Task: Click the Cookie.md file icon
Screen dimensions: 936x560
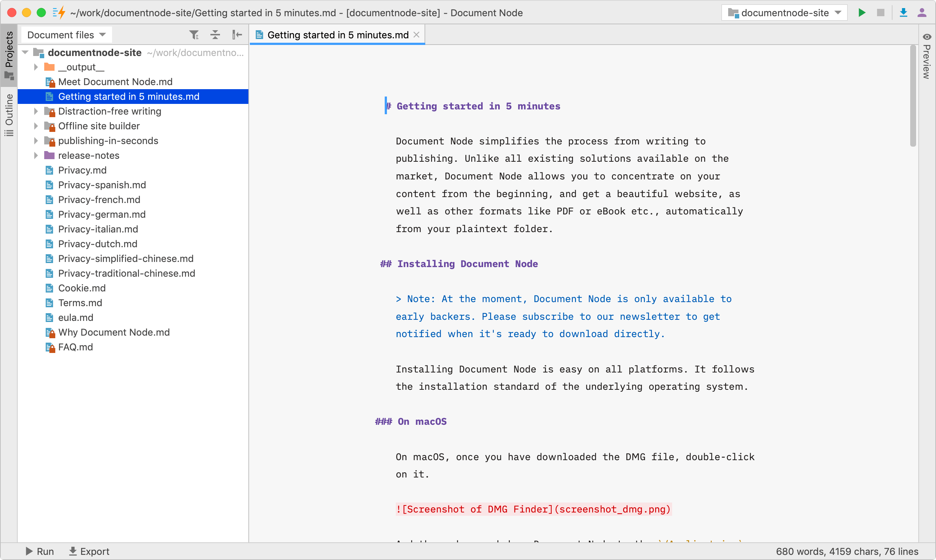Action: coord(49,288)
